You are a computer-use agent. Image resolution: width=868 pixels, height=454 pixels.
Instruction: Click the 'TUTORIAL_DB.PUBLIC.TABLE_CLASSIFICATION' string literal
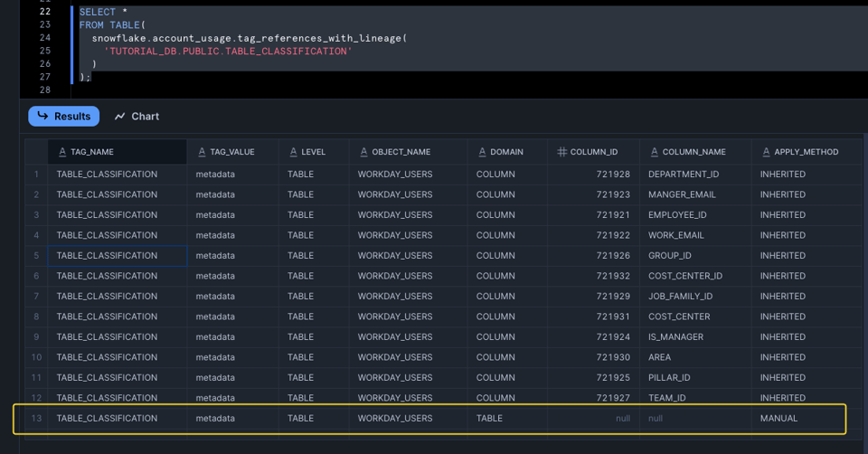[x=228, y=51]
